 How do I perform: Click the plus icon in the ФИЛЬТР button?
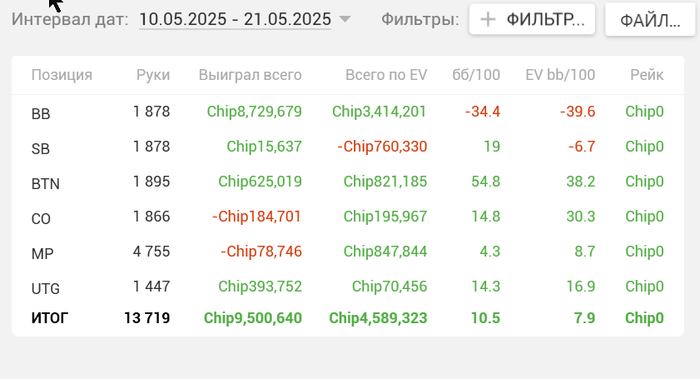pyautogui.click(x=488, y=19)
